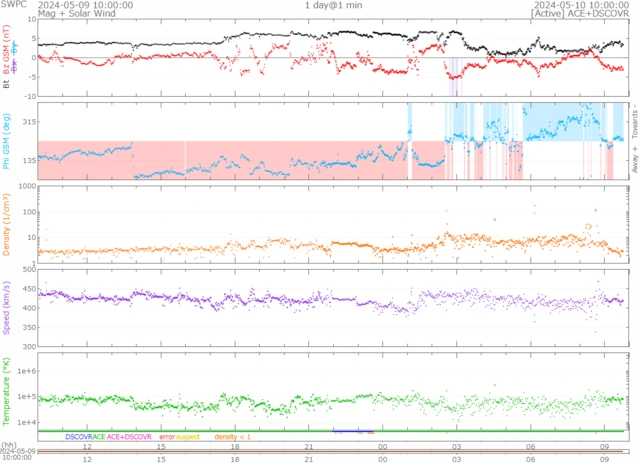Click the Density axis label
Screen dimensions: 640x463
tap(8, 225)
